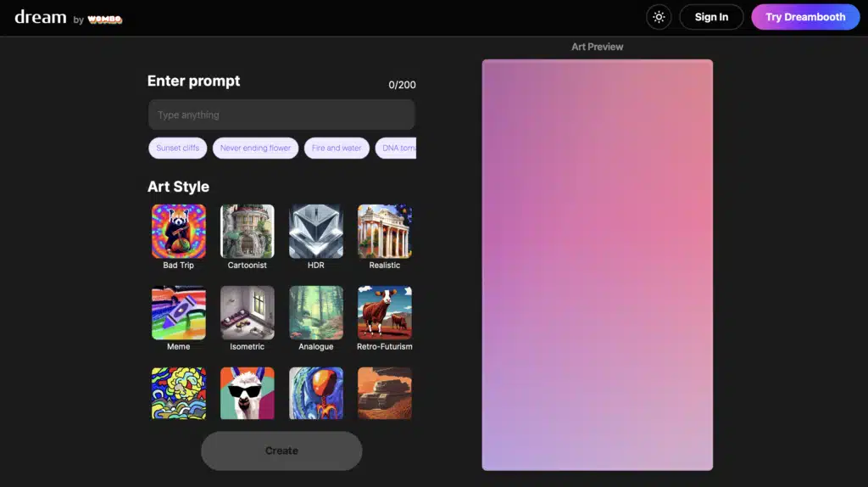Toggle the light/dark theme sun icon

(659, 17)
